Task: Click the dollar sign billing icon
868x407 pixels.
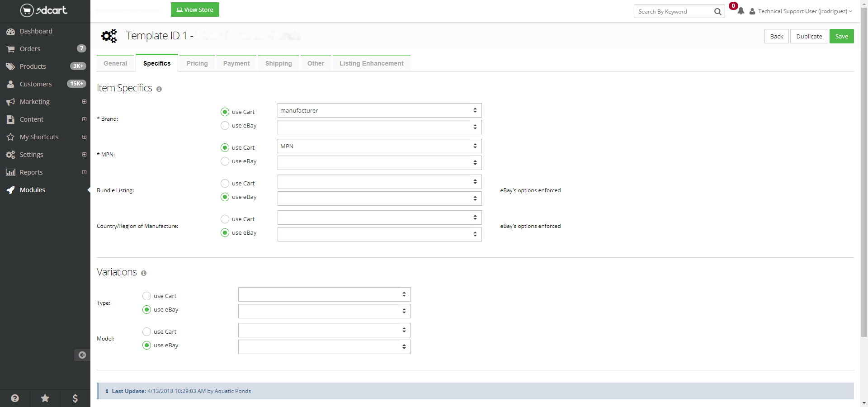Action: [75, 398]
